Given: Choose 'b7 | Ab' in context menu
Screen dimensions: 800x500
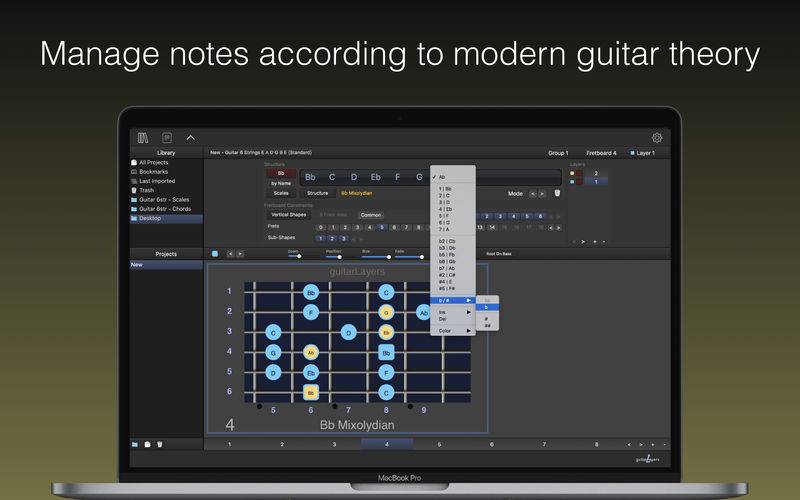Looking at the screenshot, I should (x=453, y=268).
